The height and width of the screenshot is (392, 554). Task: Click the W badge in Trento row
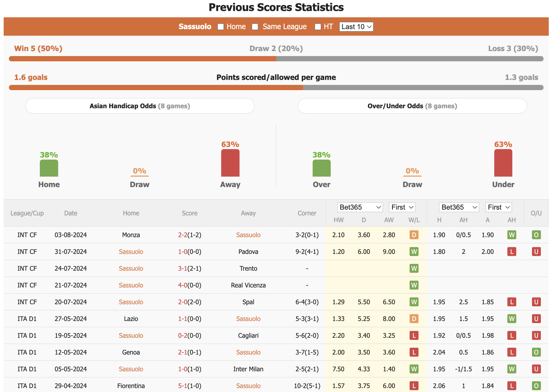coord(414,268)
